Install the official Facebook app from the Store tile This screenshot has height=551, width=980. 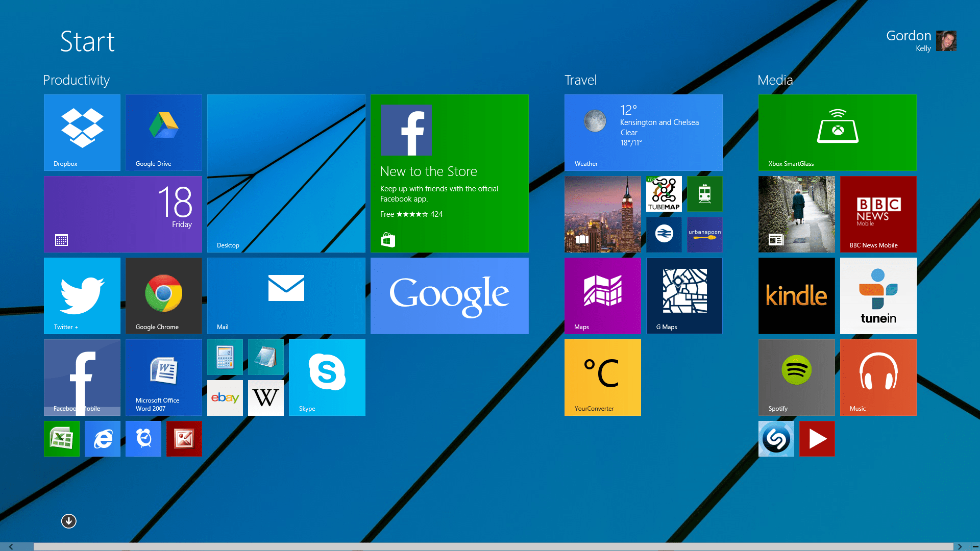[449, 173]
